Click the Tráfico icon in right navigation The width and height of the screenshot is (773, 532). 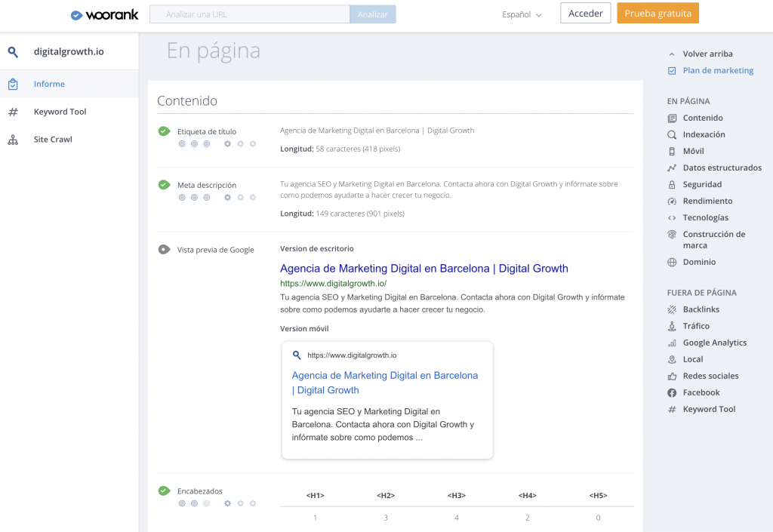pyautogui.click(x=672, y=326)
